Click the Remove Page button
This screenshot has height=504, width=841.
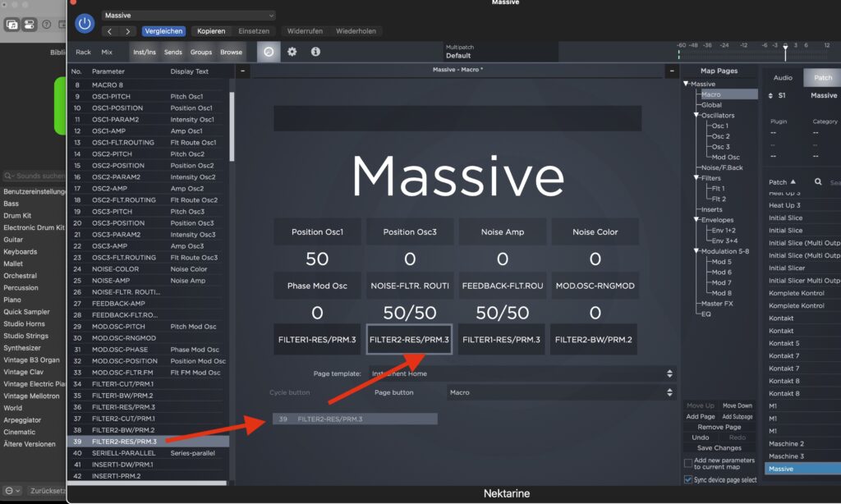(719, 428)
